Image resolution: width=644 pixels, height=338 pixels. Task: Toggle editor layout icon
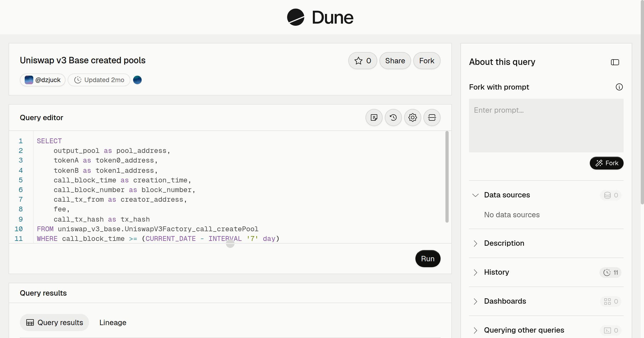[432, 117]
